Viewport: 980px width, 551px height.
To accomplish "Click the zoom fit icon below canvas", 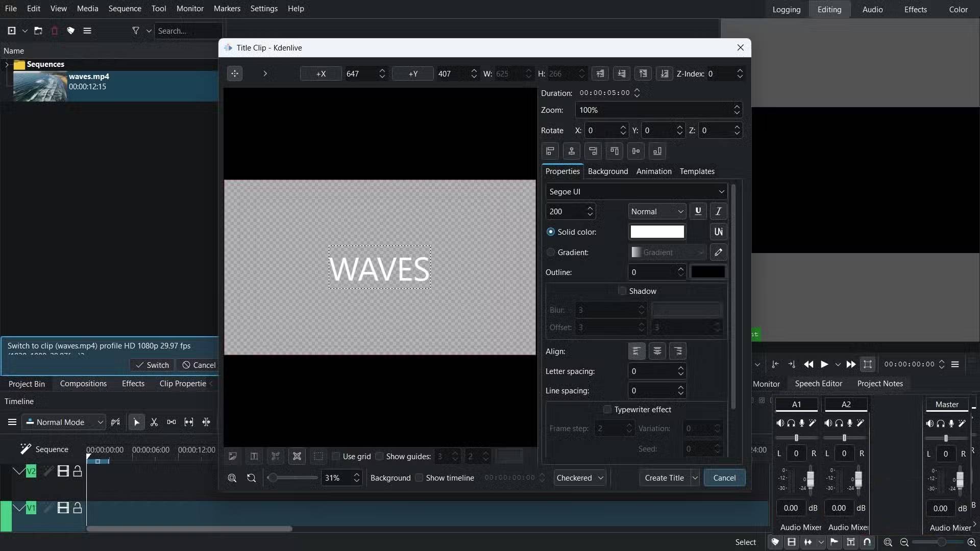I will (x=232, y=478).
